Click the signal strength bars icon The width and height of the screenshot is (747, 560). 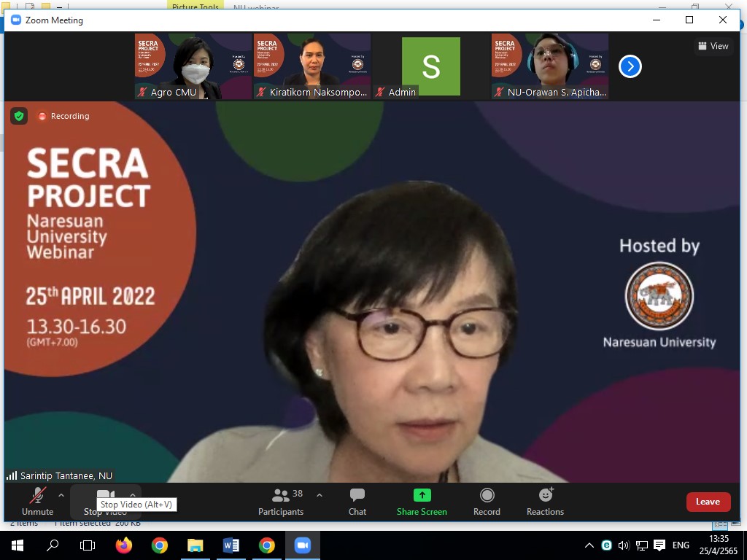point(12,475)
